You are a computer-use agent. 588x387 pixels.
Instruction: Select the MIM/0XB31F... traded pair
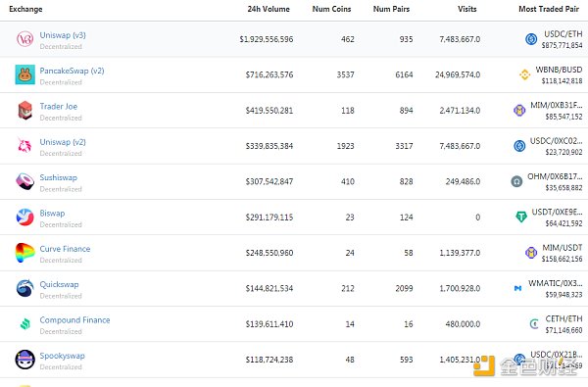(x=556, y=106)
